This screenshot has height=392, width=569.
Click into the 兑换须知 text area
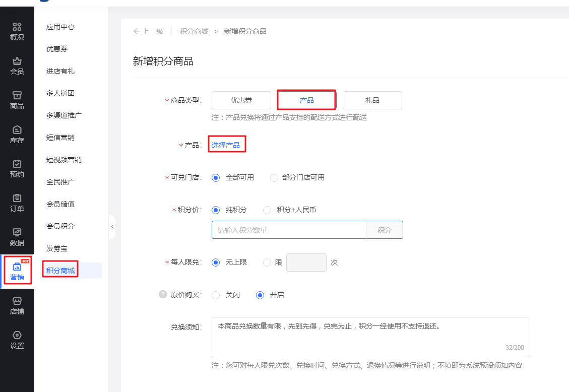(x=370, y=337)
